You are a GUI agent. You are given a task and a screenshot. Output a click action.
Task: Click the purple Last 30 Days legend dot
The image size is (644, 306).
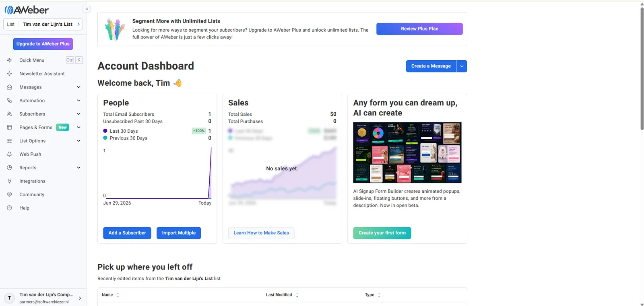(105, 131)
